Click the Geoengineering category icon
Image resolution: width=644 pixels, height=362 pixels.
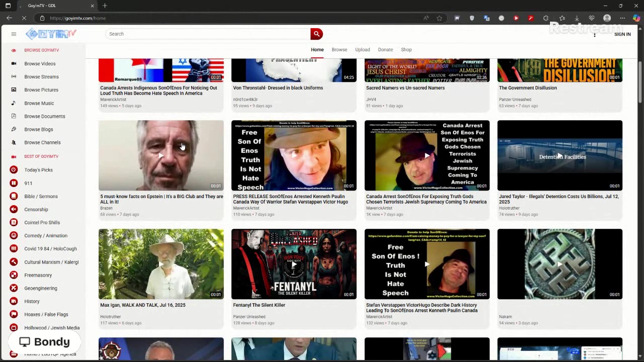[x=14, y=288]
